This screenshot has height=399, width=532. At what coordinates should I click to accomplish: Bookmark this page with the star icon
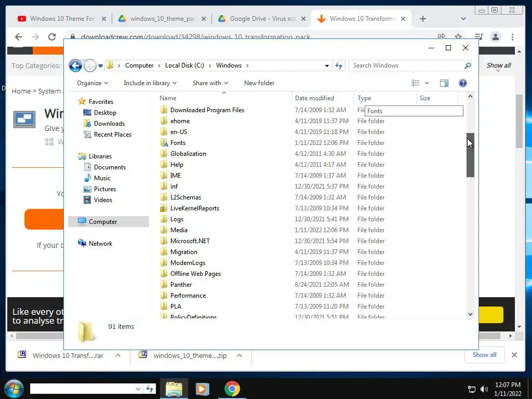click(x=458, y=36)
